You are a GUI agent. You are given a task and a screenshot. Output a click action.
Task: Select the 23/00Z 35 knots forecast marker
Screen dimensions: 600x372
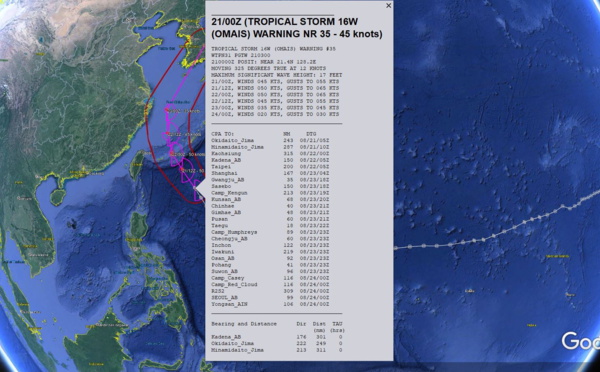point(167,110)
